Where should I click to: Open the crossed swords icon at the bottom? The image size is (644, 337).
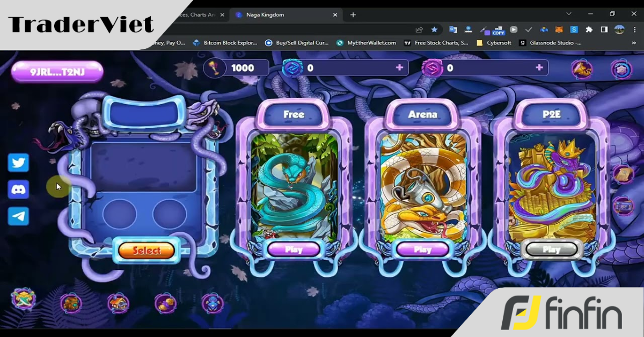point(24,299)
